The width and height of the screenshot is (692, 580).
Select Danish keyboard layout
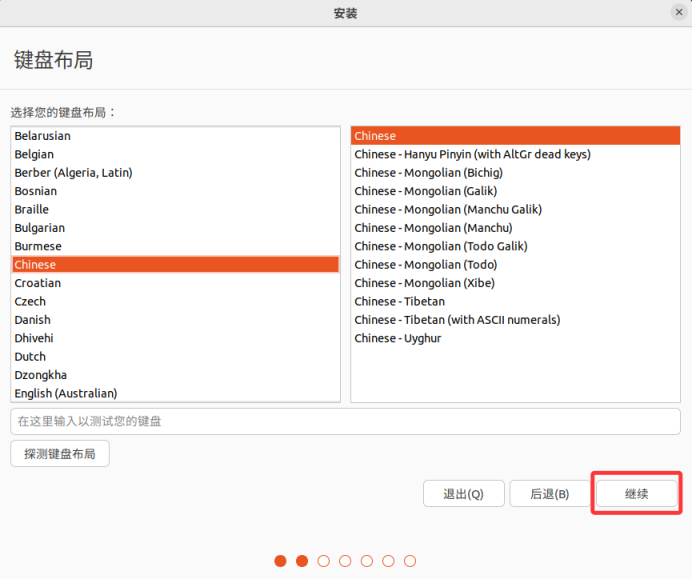click(175, 320)
